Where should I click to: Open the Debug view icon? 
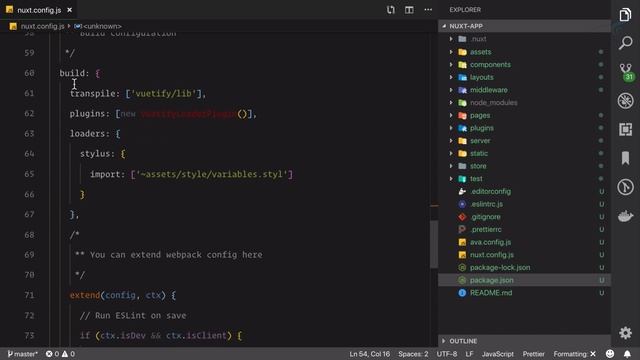pyautogui.click(x=625, y=100)
